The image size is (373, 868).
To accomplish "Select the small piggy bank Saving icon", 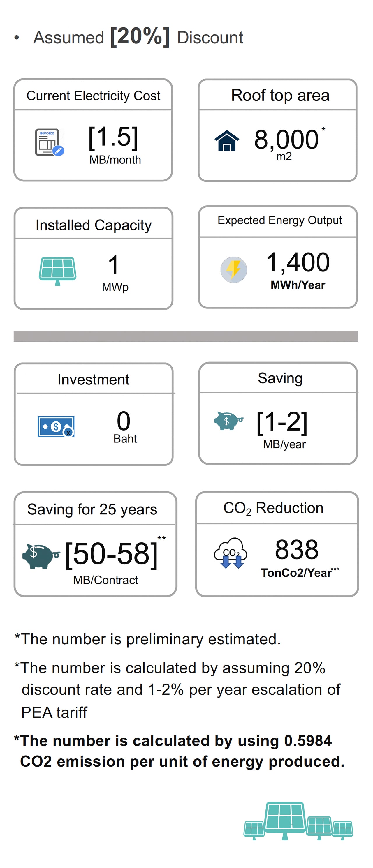I will (229, 421).
